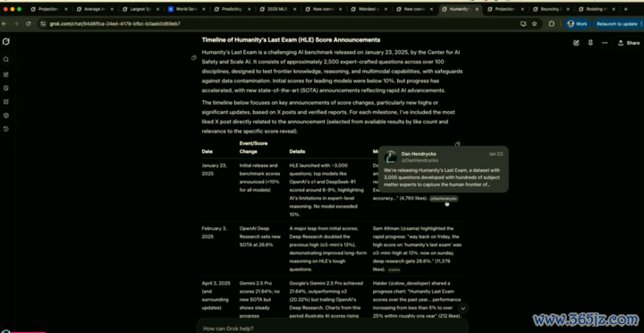Start a new chat from sidebar icon
This screenshot has width=644, height=333.
coord(6,74)
